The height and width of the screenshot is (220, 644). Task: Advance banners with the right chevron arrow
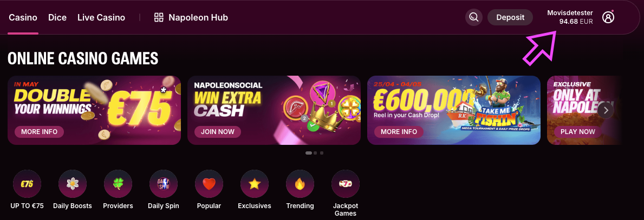606,110
